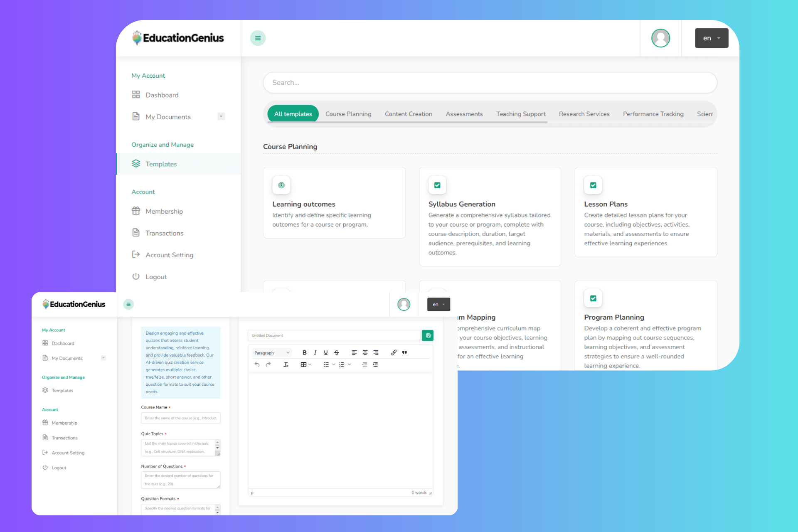The image size is (798, 532).
Task: Click the Untitled Document title field
Action: (334, 335)
